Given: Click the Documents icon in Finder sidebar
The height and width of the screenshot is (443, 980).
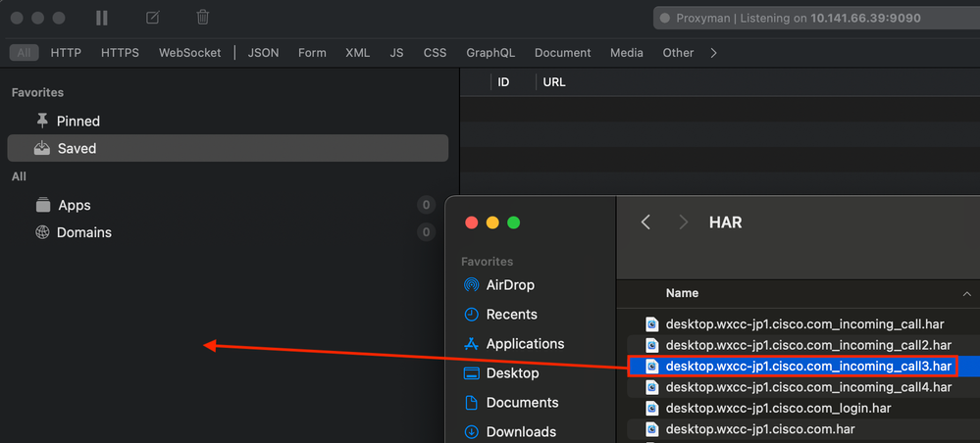Looking at the screenshot, I should point(471,403).
